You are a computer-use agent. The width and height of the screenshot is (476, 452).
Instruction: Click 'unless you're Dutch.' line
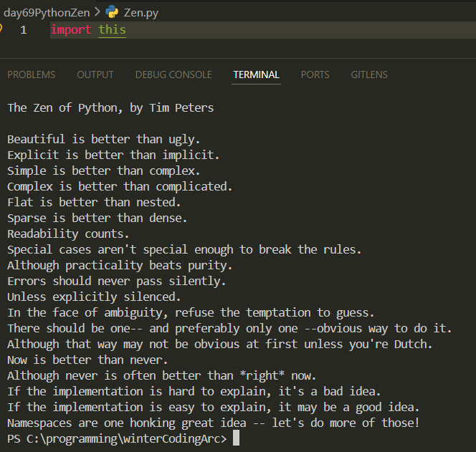(220, 345)
